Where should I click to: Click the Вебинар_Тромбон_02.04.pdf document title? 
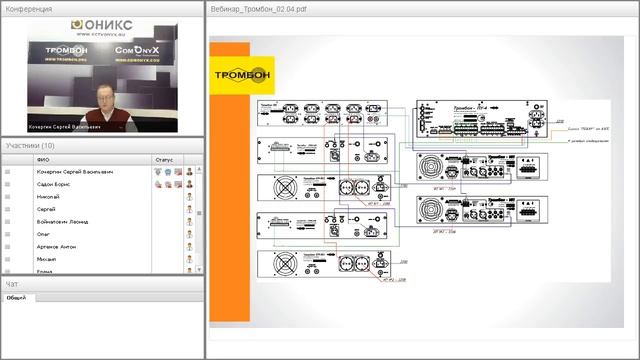[258, 9]
